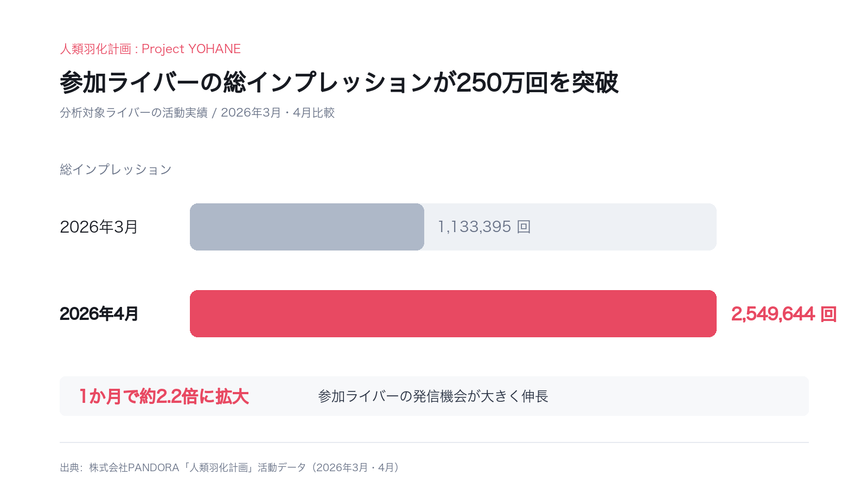Select the 2,549,644 回 value label
Viewport: 868px width, 488px height.
point(784,314)
